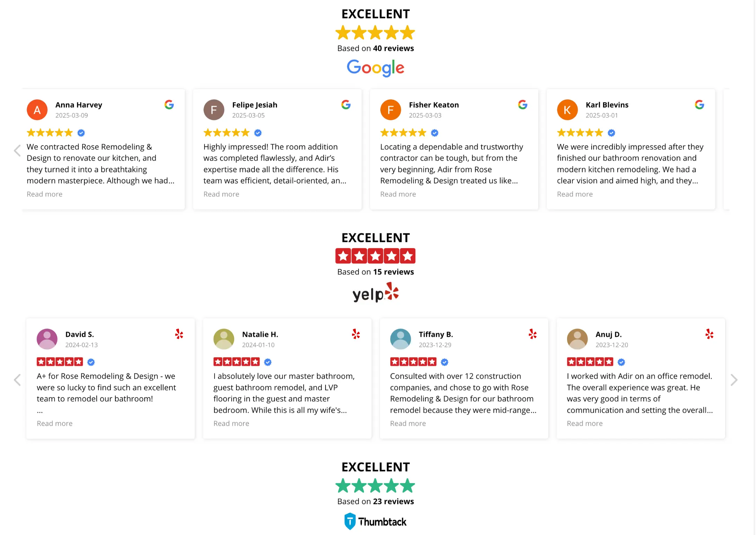Expand Anna Harvey's review with Read more
Viewport: 756px width, 535px height.
click(x=44, y=194)
